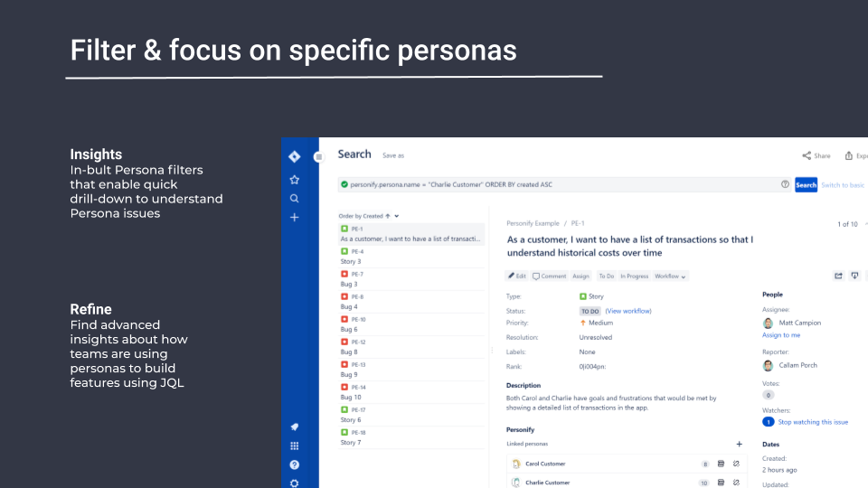The height and width of the screenshot is (488, 868).
Task: Open PE-1 breadcrumb link
Action: point(578,223)
